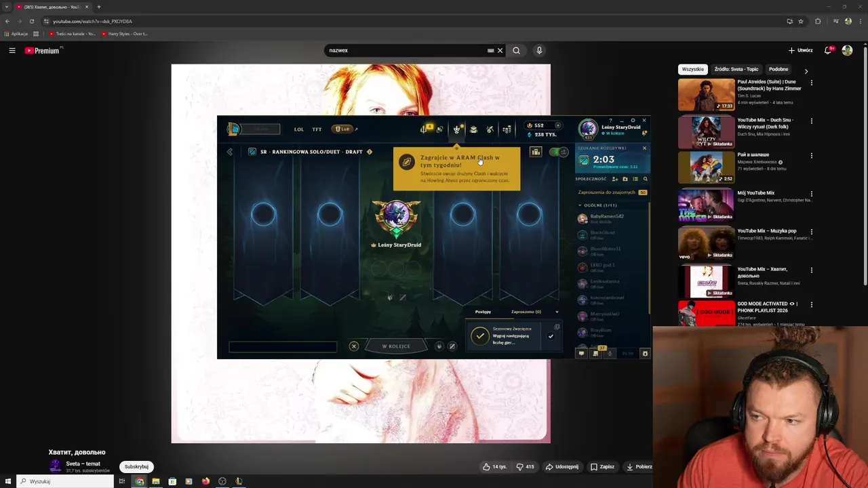Open options for Mój YouTube Mix

tap(811, 194)
